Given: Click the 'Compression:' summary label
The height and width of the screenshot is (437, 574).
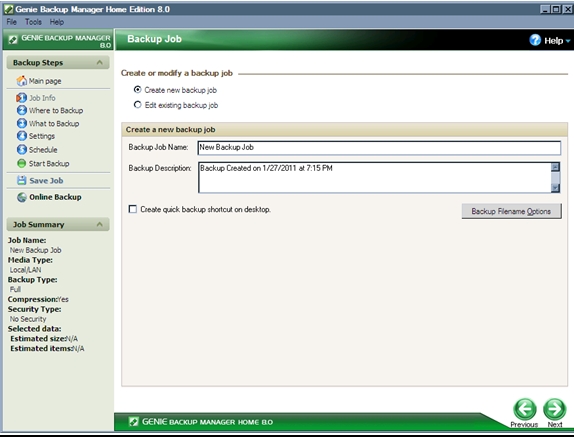Looking at the screenshot, I should coord(33,299).
